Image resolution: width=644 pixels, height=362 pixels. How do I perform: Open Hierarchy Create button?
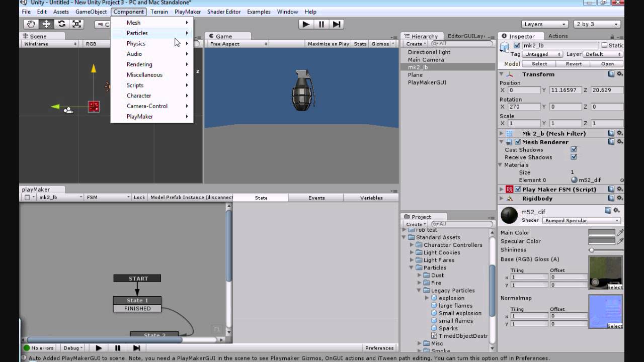tap(416, 44)
